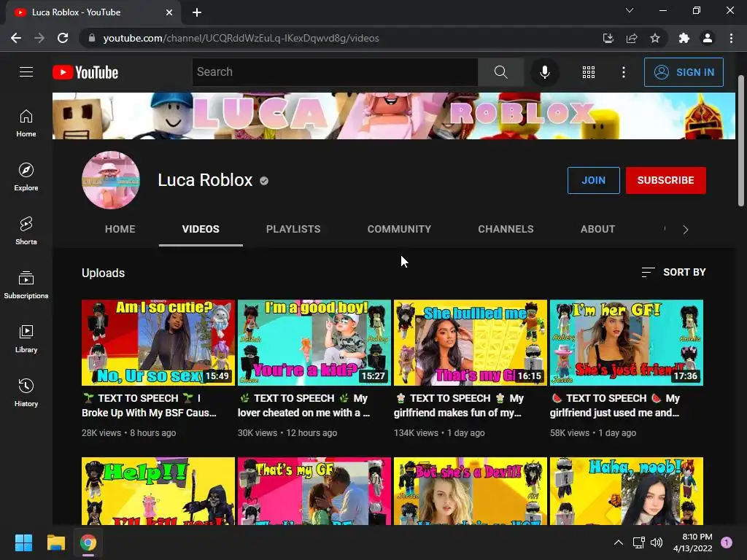Screen dimensions: 747x560
Task: Open the Community tab
Action: (x=399, y=229)
